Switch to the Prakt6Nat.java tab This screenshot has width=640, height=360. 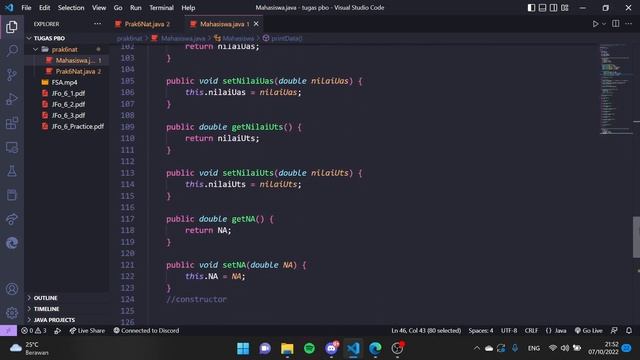147,24
